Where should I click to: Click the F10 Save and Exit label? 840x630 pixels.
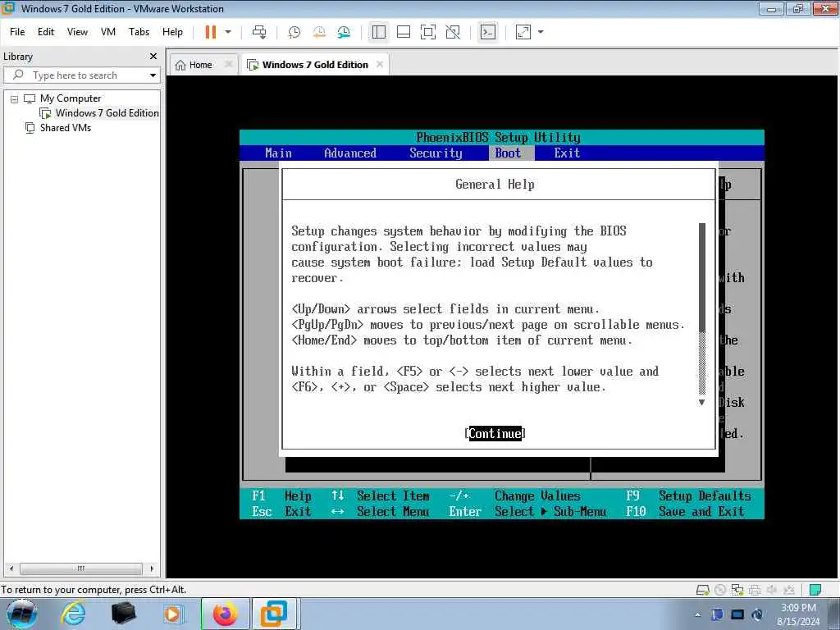pos(685,512)
